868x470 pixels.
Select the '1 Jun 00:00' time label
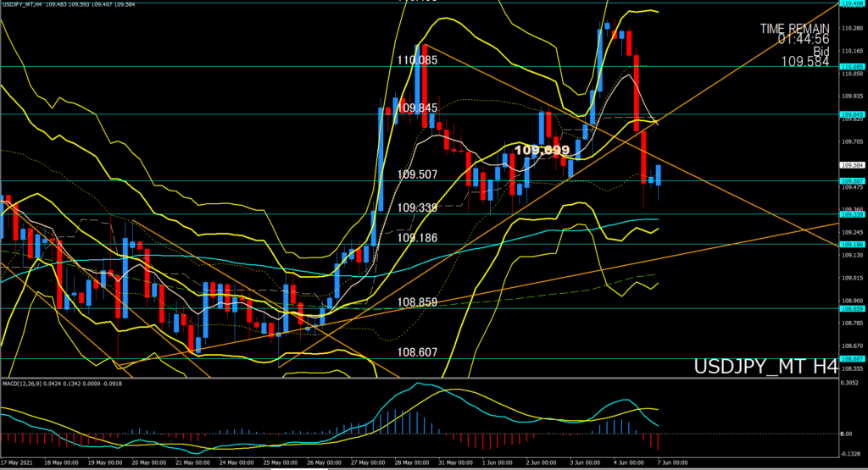[x=497, y=462]
